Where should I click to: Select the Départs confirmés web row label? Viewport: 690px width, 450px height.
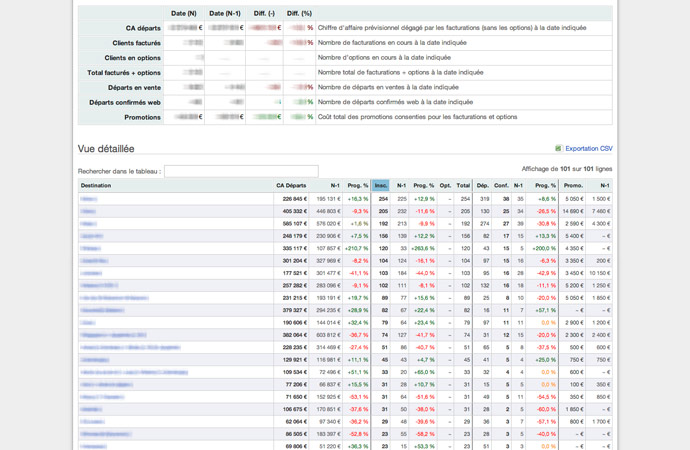coord(125,102)
